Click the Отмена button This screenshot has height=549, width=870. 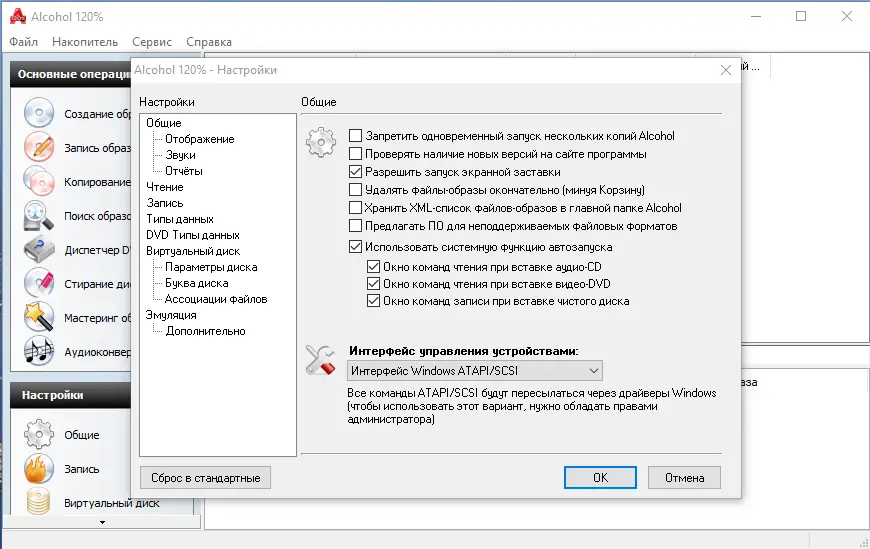[x=685, y=478]
